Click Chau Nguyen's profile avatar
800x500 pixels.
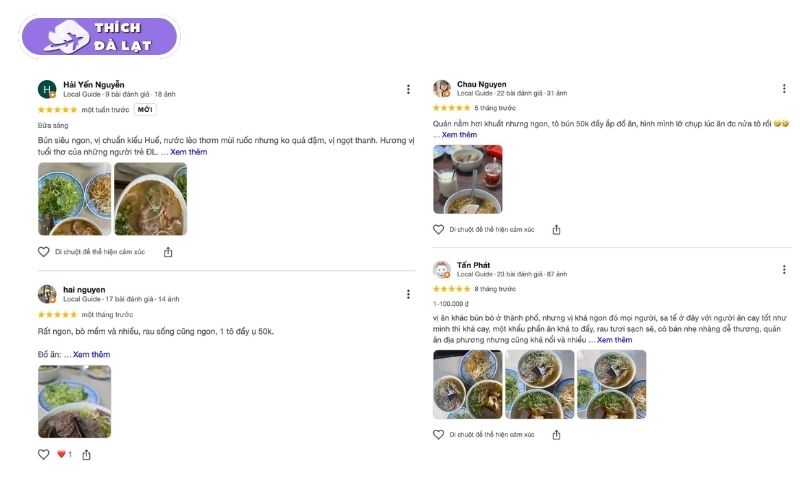tap(441, 88)
